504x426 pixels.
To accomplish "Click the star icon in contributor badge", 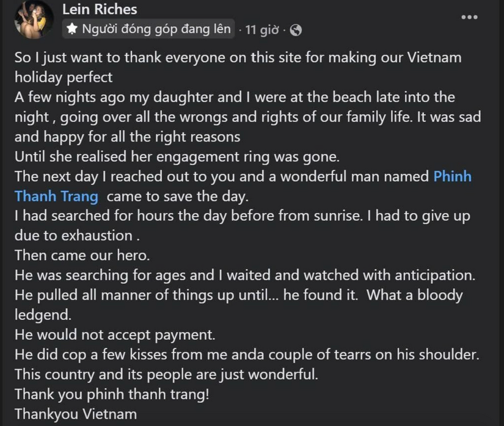I will pos(72,29).
